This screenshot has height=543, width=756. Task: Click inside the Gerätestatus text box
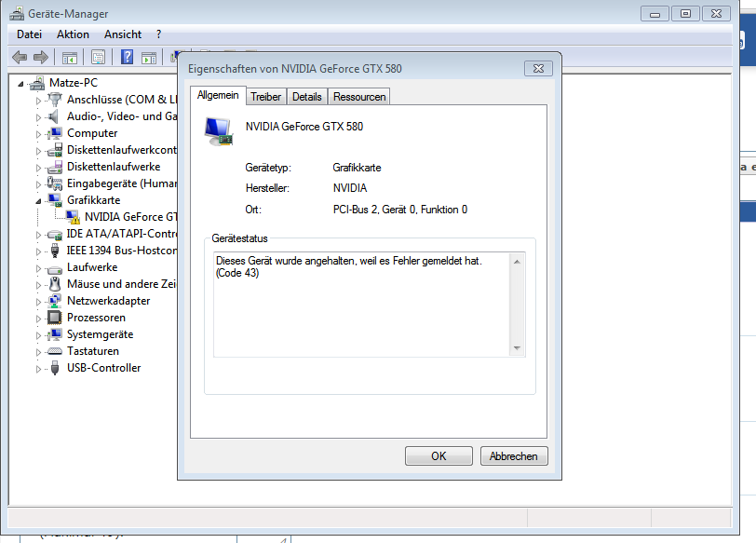pos(361,305)
